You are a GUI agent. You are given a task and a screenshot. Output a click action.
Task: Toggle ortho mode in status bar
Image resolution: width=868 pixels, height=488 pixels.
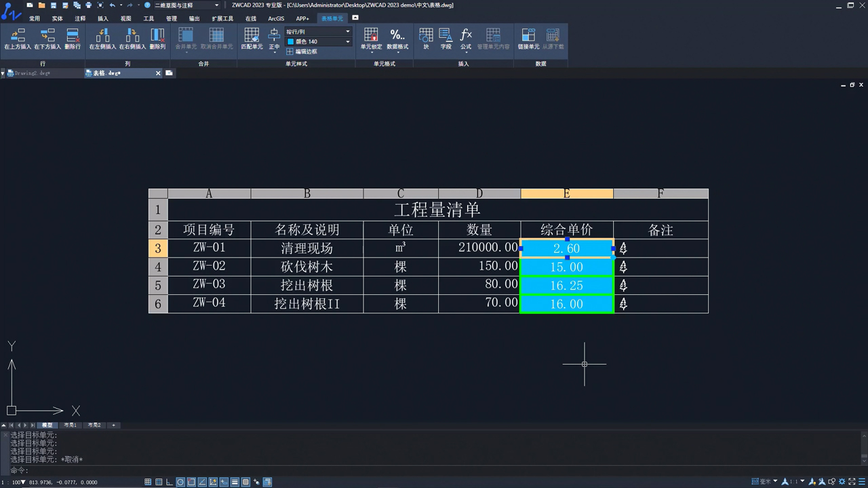[170, 483]
